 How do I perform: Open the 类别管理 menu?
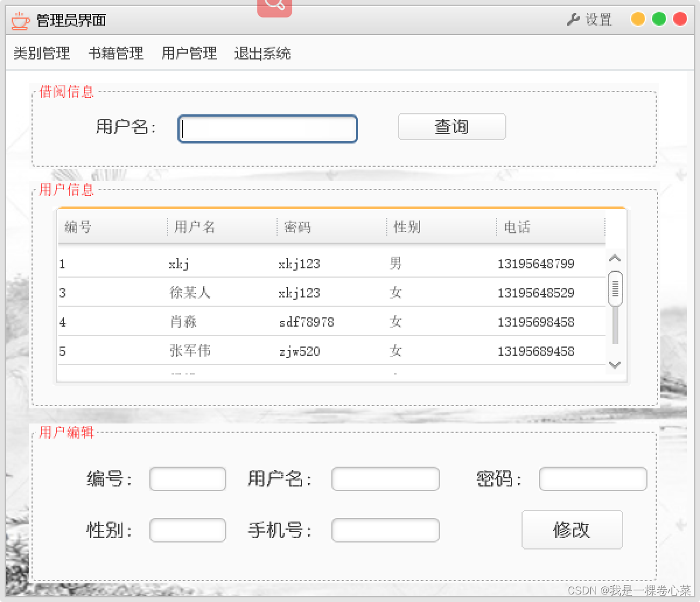[41, 54]
